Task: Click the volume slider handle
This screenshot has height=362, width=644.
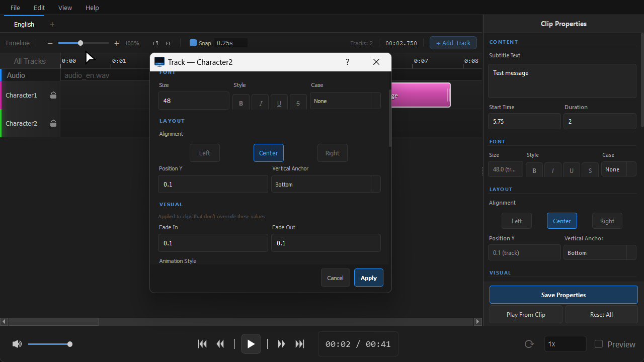Action: 70,344
